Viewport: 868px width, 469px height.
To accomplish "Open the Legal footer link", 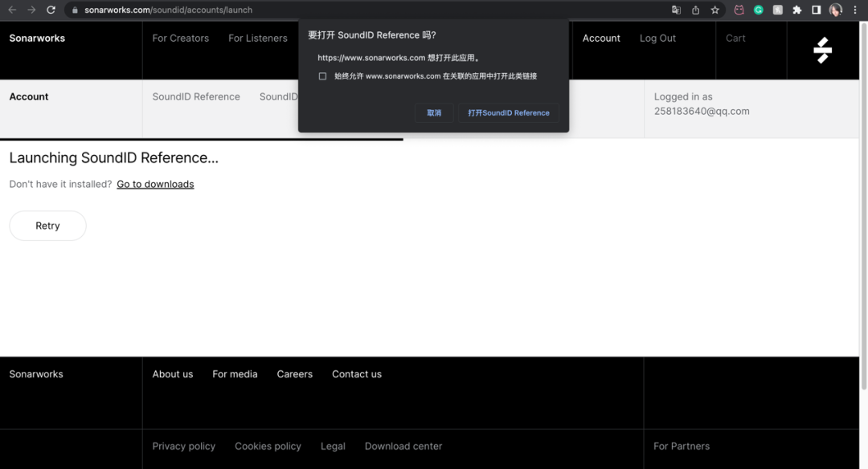I will coord(333,446).
